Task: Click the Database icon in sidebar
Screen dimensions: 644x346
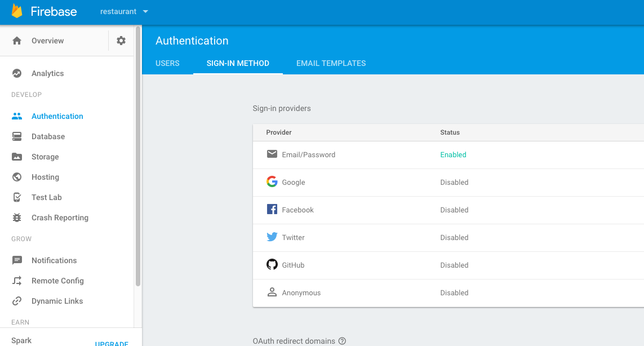Action: [17, 136]
